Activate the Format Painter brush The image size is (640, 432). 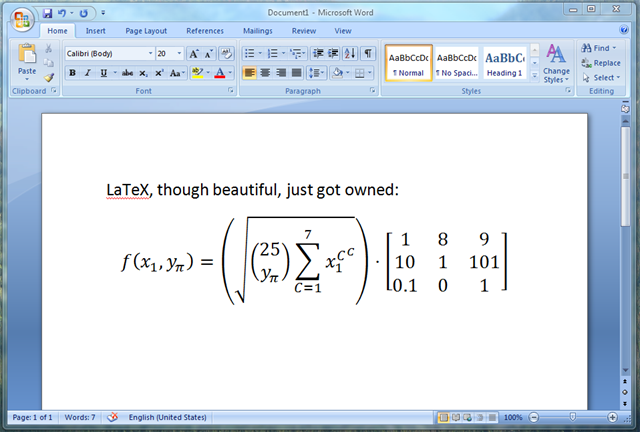49,77
